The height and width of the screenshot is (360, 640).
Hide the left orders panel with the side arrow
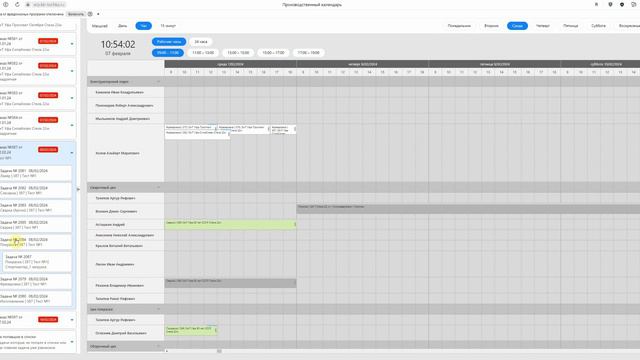pos(78,189)
